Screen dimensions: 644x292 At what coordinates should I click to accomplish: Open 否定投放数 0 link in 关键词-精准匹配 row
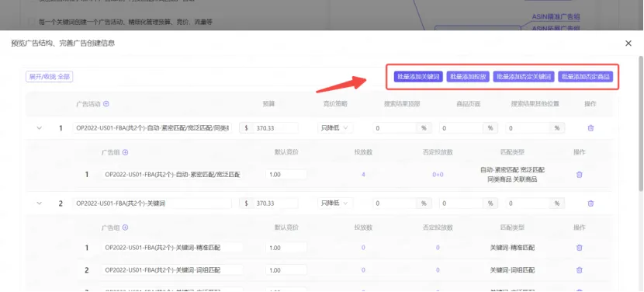pos(438,248)
